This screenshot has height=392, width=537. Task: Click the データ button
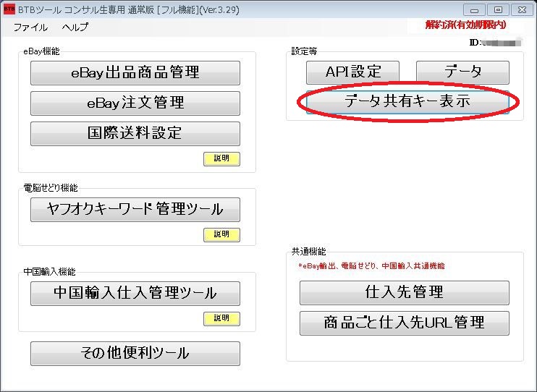click(x=462, y=72)
